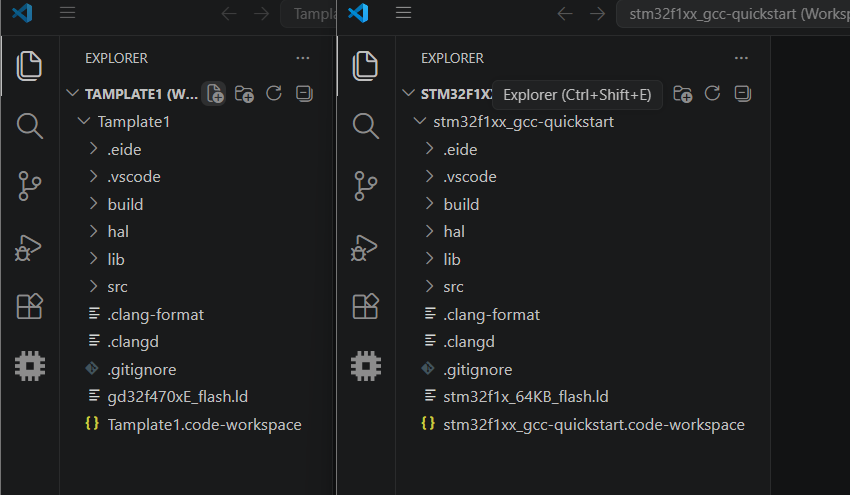Click command center search box in left window

pos(308,14)
